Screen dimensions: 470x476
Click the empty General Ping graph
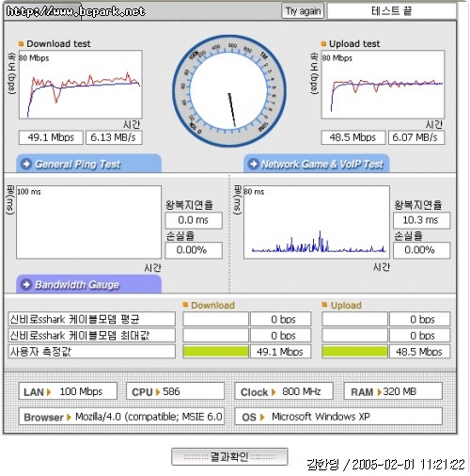pyautogui.click(x=89, y=222)
